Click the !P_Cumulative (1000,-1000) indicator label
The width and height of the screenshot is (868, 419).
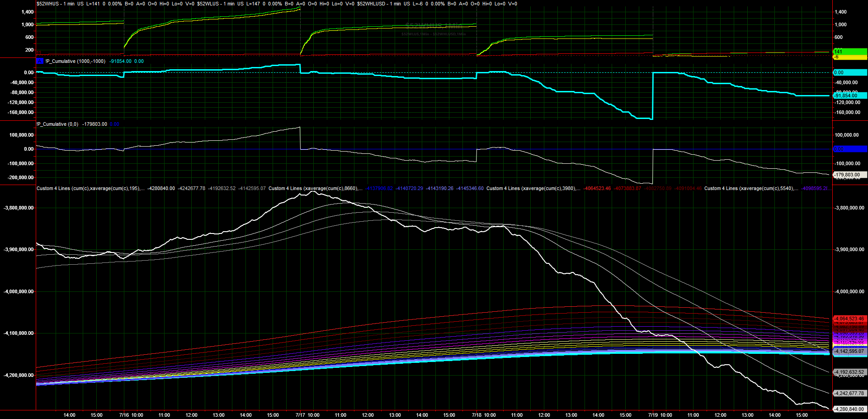pos(75,61)
